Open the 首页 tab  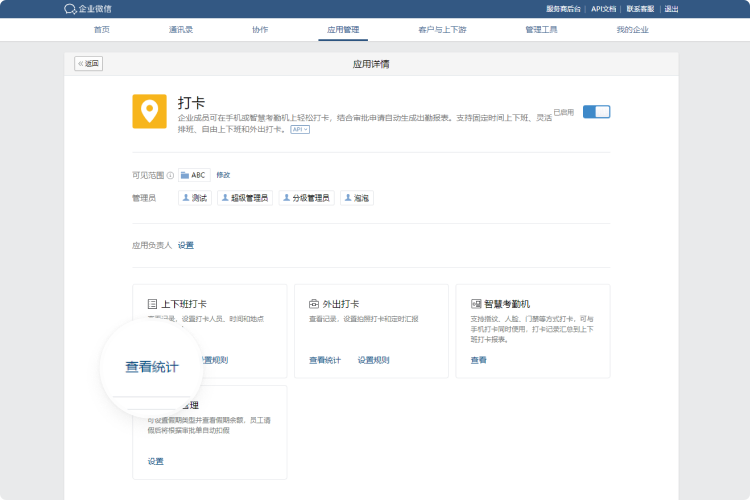pos(101,30)
